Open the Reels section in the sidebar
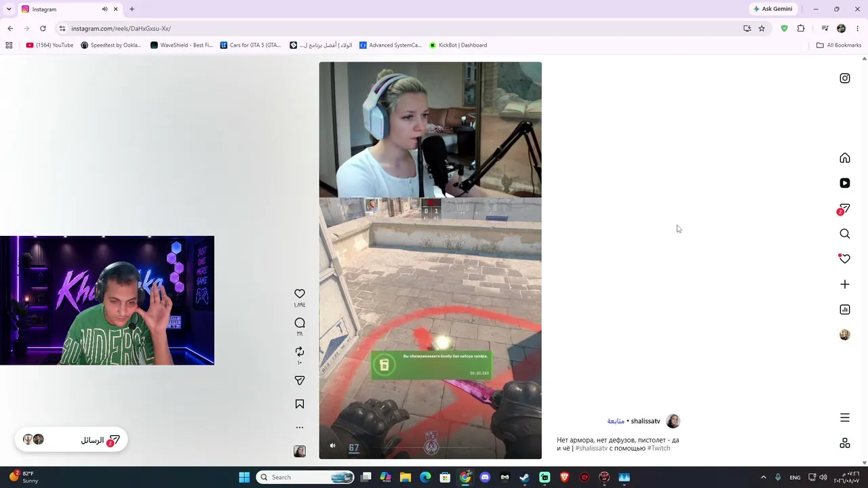This screenshot has height=488, width=868. pyautogui.click(x=845, y=183)
